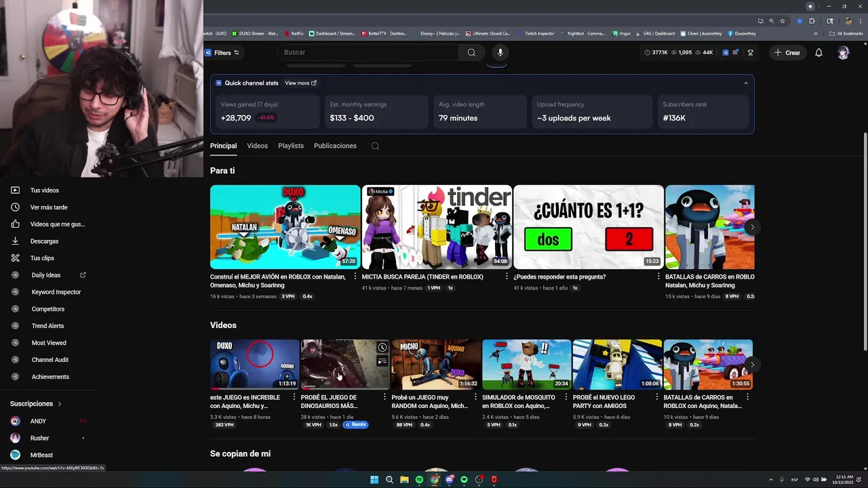This screenshot has height=488, width=868.
Task: Open File Explorer from taskbar
Action: point(404,480)
